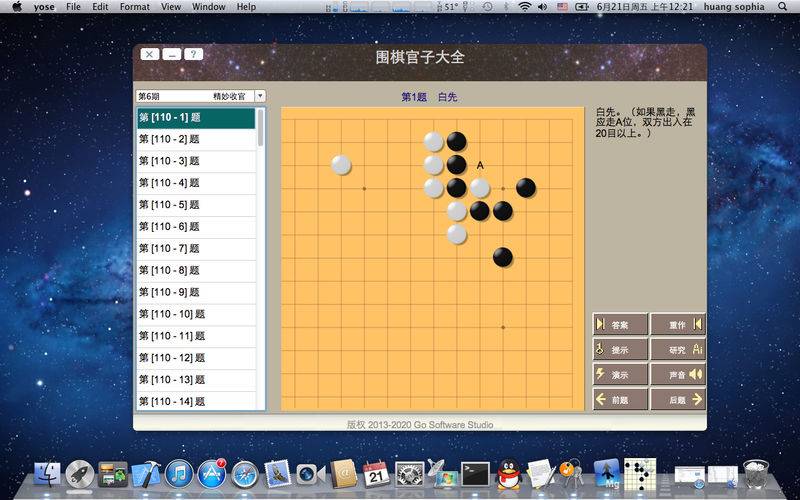The height and width of the screenshot is (500, 800).
Task: Open the 研究 AI research button
Action: coord(678,349)
